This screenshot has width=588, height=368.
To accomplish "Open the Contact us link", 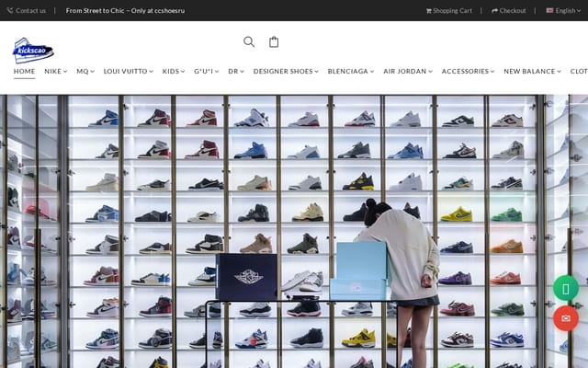I will pyautogui.click(x=30, y=11).
